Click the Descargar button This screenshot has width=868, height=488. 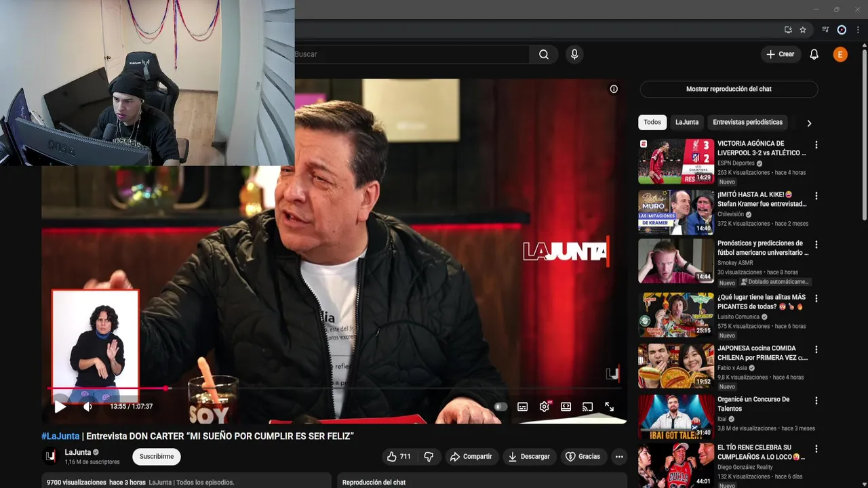[x=530, y=457]
